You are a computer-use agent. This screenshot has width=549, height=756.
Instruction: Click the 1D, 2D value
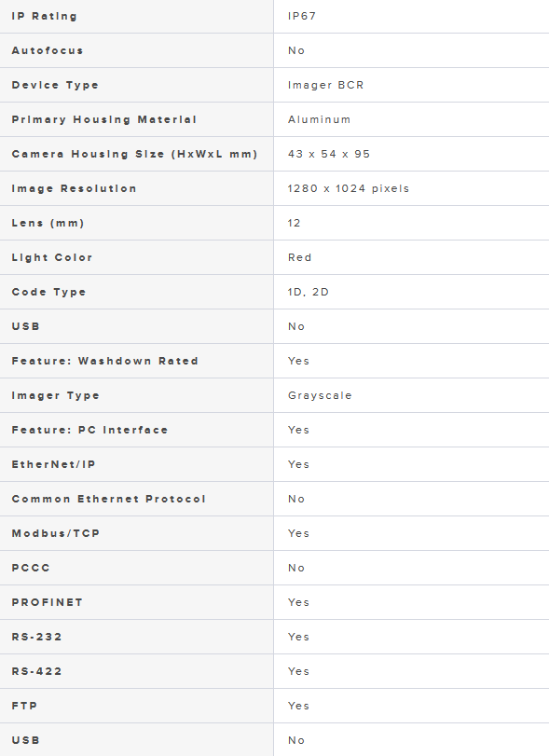pyautogui.click(x=308, y=292)
